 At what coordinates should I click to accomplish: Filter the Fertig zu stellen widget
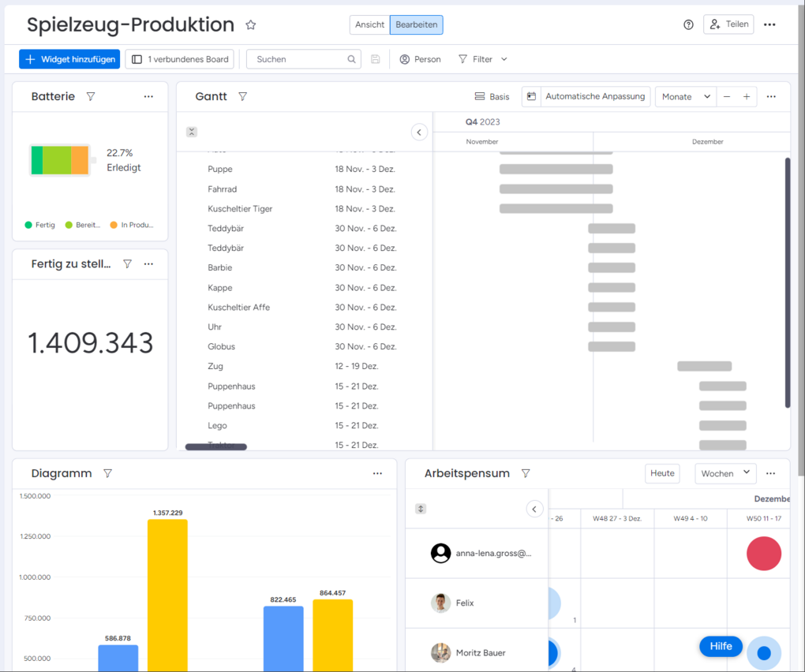click(x=127, y=263)
